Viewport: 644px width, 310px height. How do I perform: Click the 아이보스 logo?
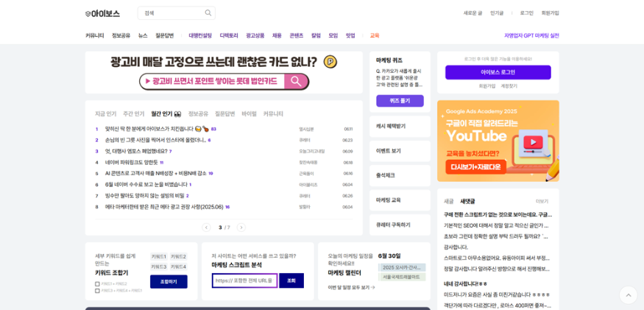pos(103,13)
